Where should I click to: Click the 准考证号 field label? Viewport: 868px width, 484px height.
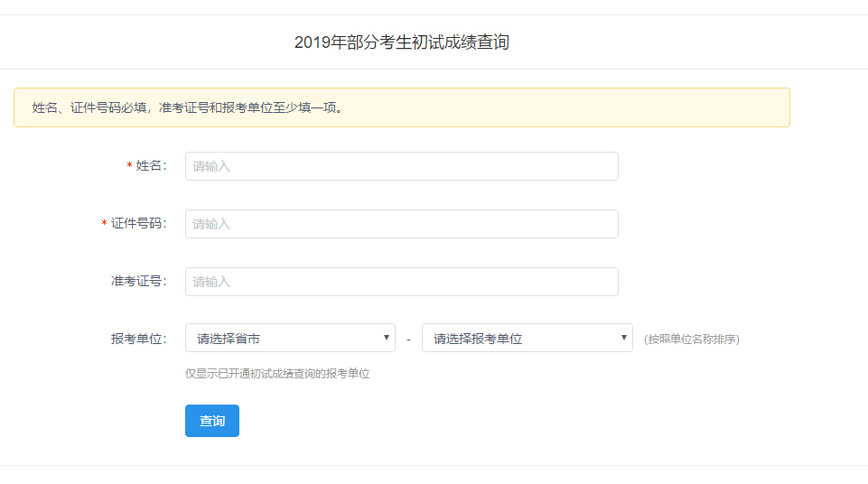click(137, 282)
